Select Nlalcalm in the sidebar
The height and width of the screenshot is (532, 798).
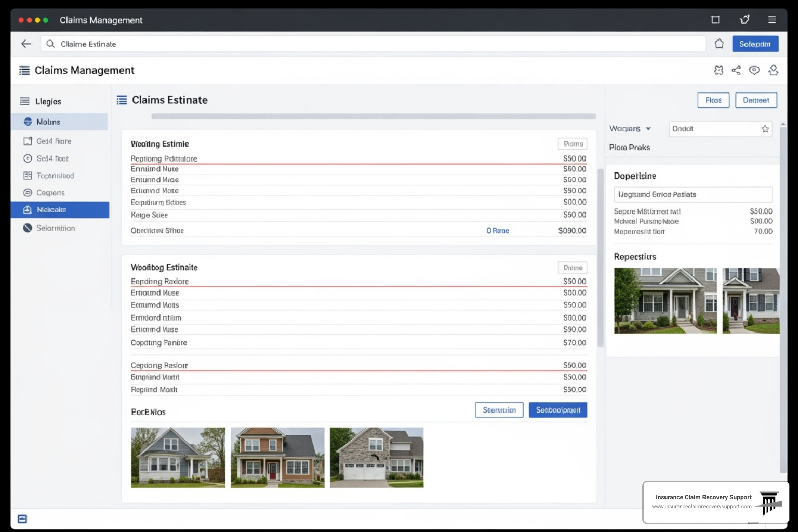point(60,210)
